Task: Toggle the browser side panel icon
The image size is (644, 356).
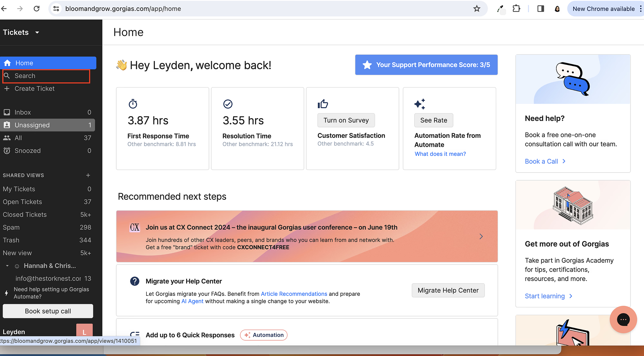Action: tap(541, 9)
